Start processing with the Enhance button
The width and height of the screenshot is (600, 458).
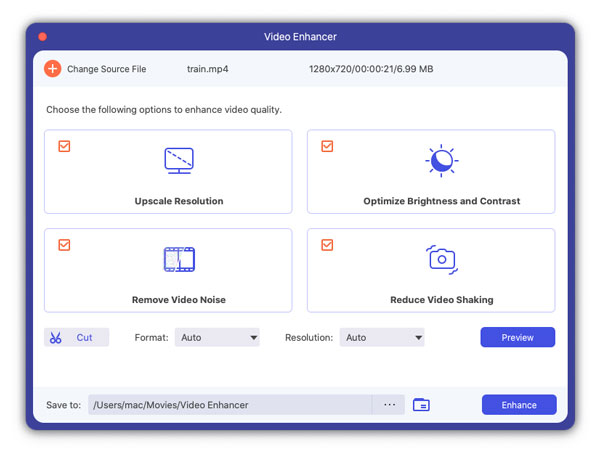[x=518, y=405]
